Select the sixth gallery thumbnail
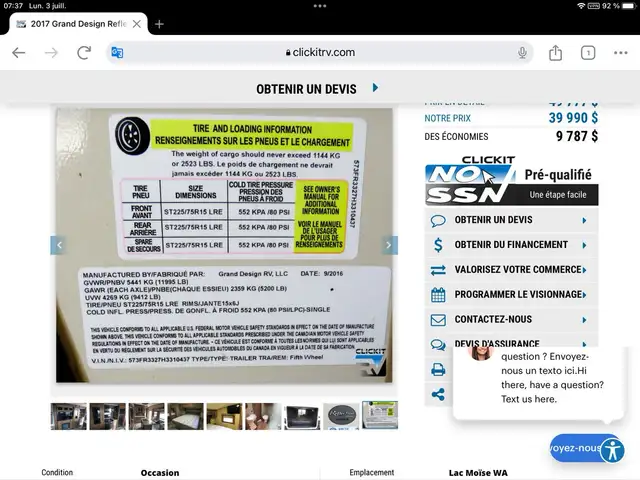This screenshot has width=640, height=480. 263,416
